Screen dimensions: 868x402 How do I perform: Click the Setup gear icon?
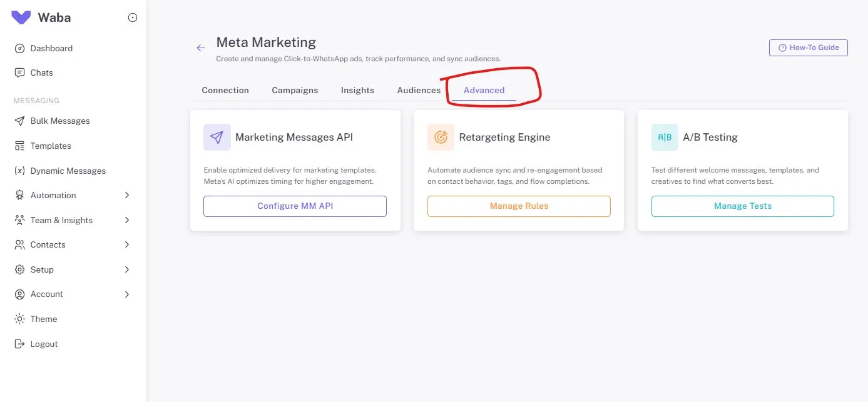[19, 269]
